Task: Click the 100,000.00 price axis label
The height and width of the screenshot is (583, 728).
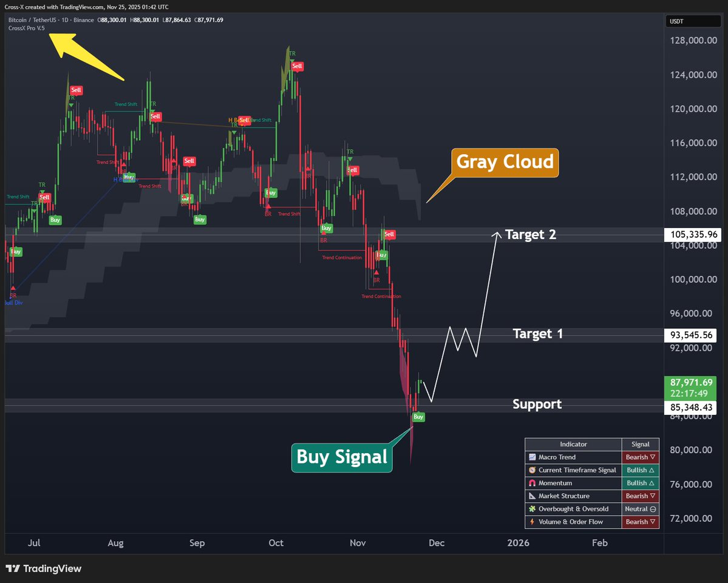Action: (x=693, y=280)
